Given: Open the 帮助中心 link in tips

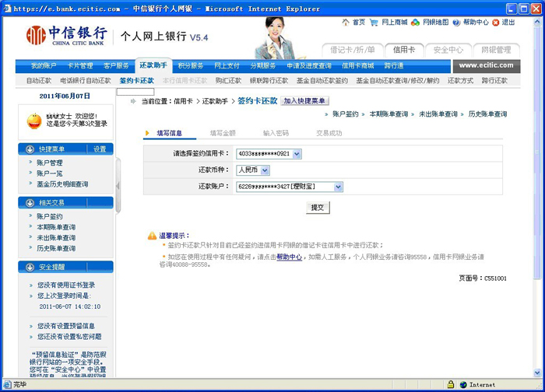Looking at the screenshot, I should pyautogui.click(x=289, y=256).
